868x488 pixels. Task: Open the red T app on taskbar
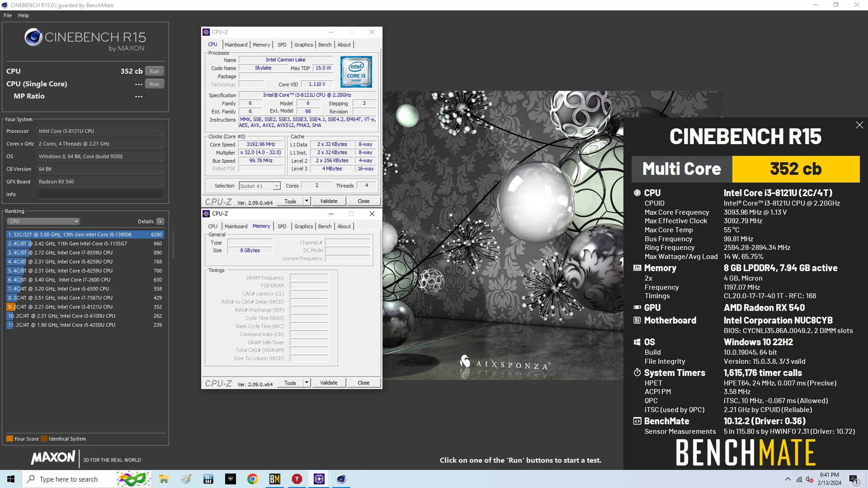click(297, 479)
